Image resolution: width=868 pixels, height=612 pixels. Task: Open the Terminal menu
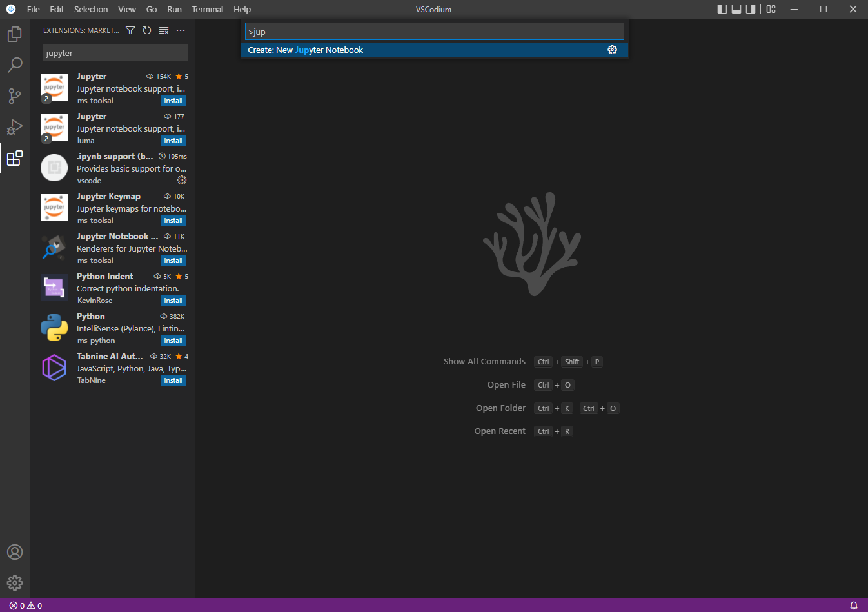coord(208,9)
